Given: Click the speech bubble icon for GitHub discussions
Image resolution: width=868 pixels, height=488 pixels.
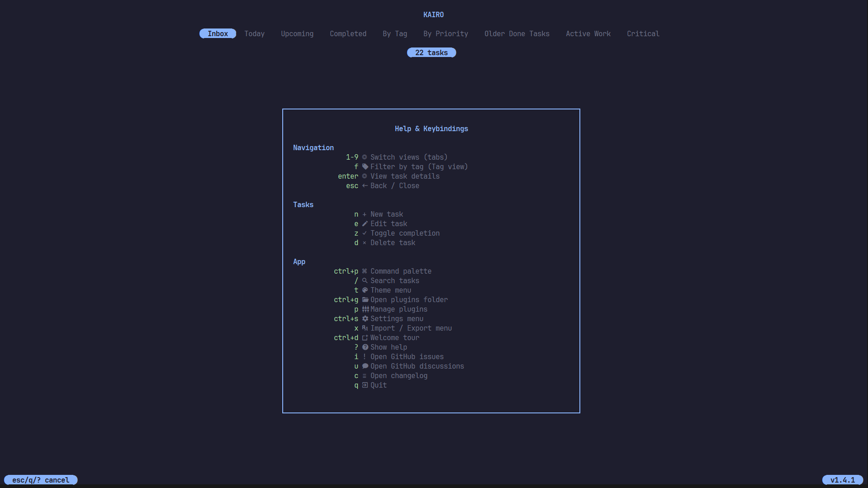Looking at the screenshot, I should (x=365, y=366).
